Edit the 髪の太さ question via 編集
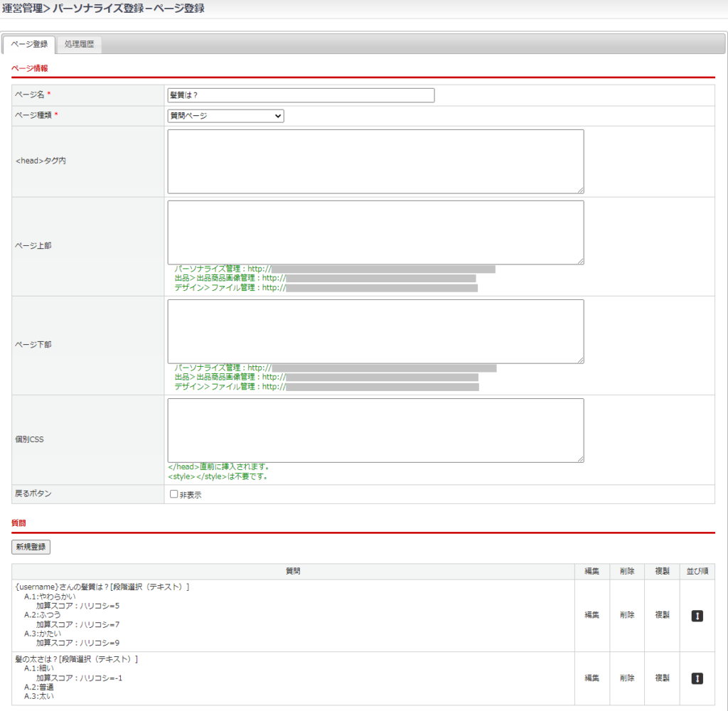The width and height of the screenshot is (728, 711). pos(591,678)
